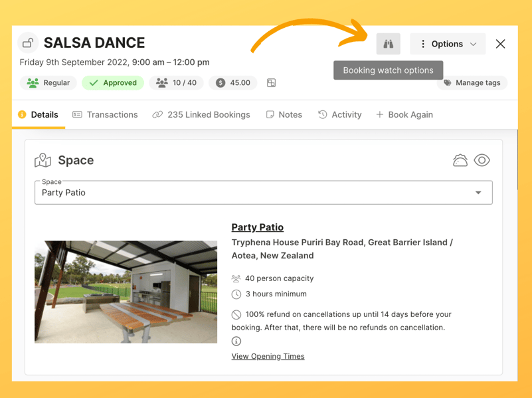The image size is (532, 398).
Task: Toggle the padlock icon beside SALSA DANCE
Action: [x=28, y=43]
